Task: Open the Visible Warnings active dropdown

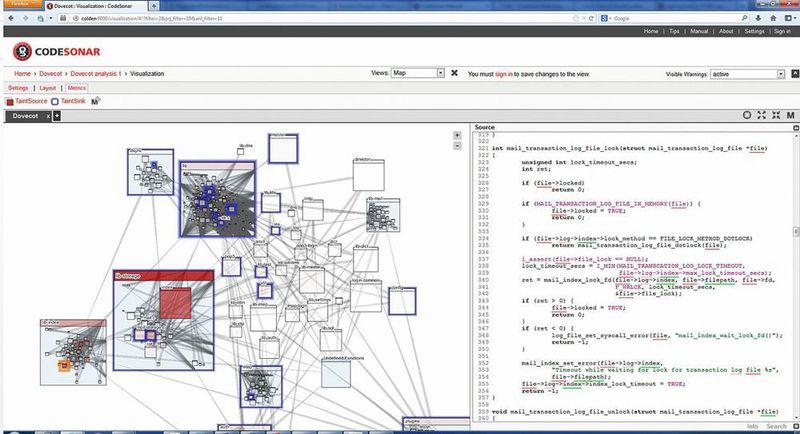Action: (x=747, y=74)
